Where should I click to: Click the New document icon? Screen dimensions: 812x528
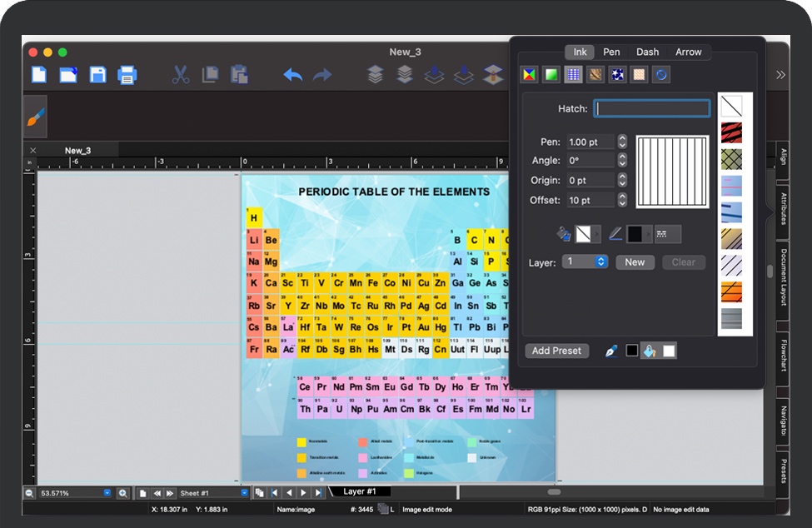coord(39,75)
